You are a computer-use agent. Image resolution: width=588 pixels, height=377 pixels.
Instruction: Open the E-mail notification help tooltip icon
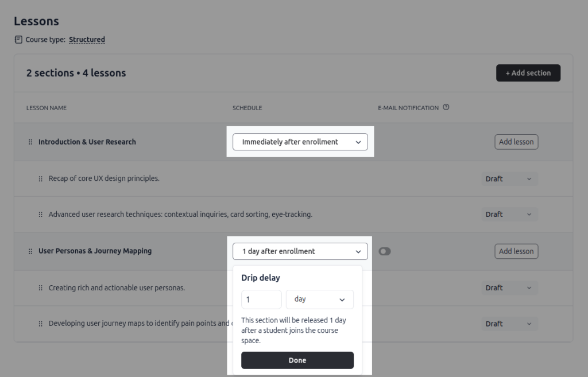[445, 107]
